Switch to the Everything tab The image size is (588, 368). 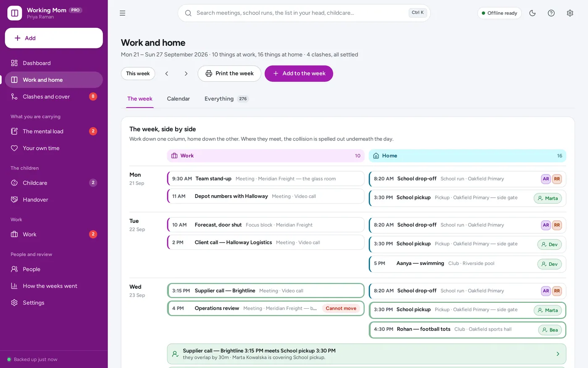[x=226, y=99]
